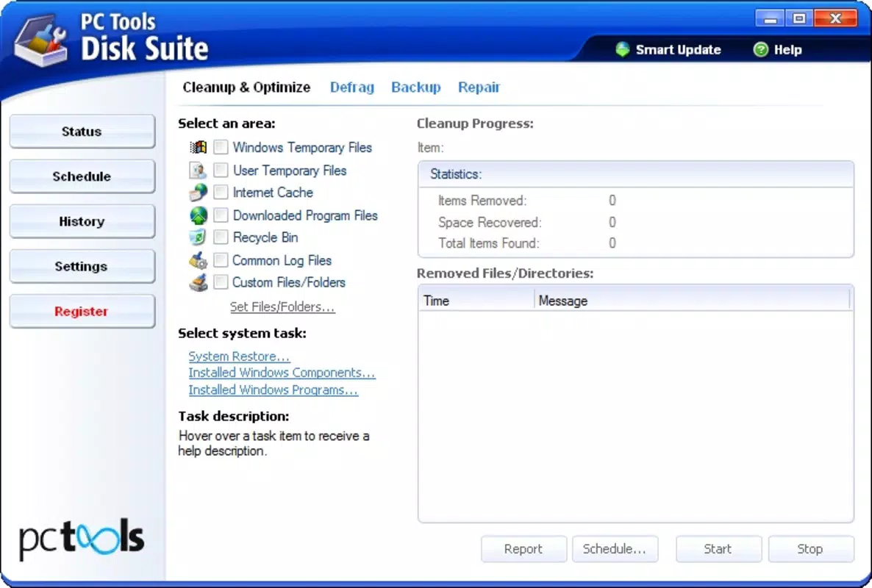The width and height of the screenshot is (872, 588).
Task: Click the Windows Temporary Files flag icon
Action: [198, 147]
